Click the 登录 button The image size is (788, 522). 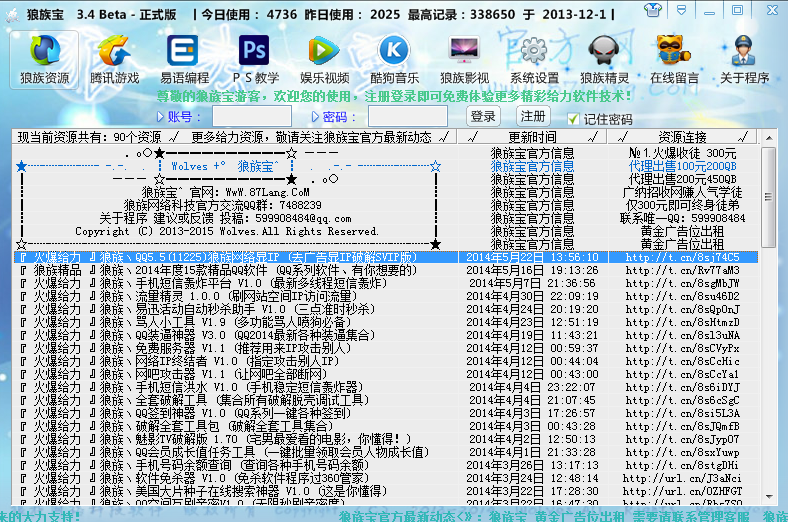(483, 117)
